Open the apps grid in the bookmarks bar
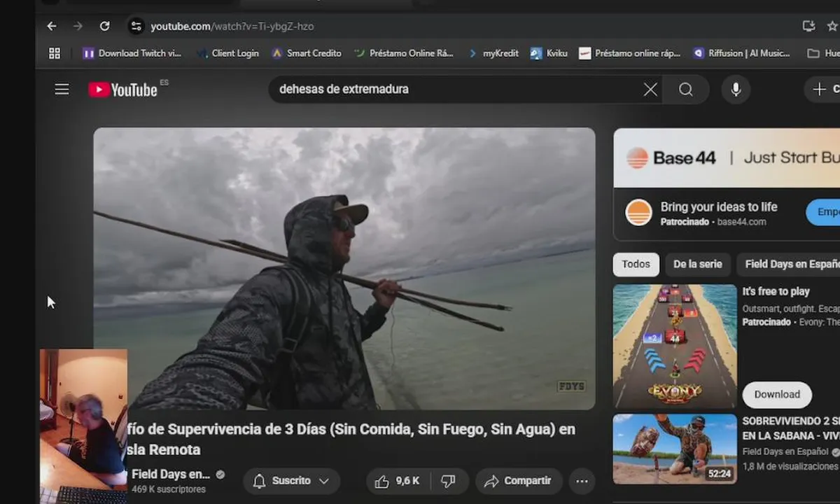The width and height of the screenshot is (840, 504). [55, 53]
